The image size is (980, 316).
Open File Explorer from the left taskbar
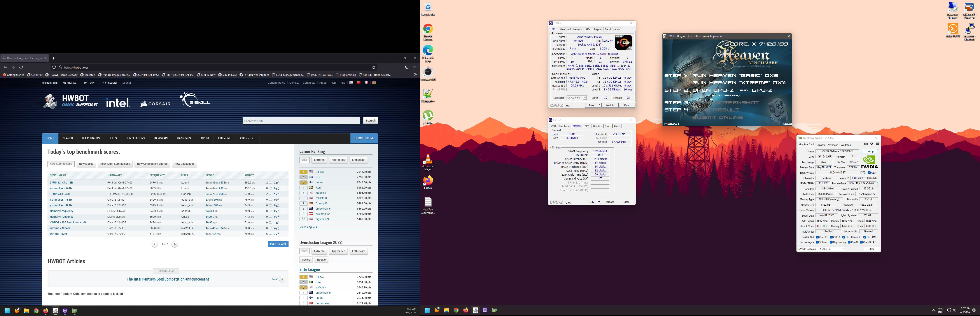26,311
